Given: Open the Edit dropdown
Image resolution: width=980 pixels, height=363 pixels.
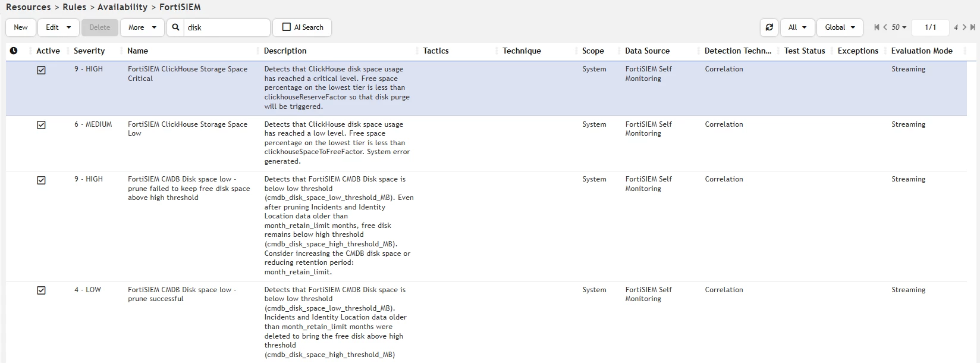Looking at the screenshot, I should click(58, 27).
